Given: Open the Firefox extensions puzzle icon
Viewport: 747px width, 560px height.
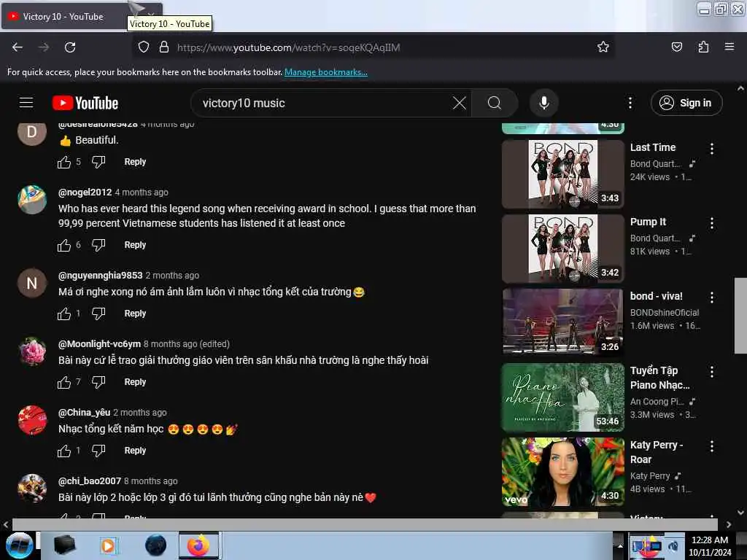Looking at the screenshot, I should pos(703,47).
